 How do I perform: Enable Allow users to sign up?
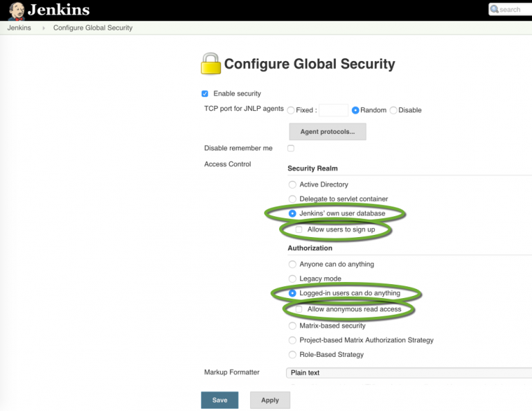click(299, 230)
